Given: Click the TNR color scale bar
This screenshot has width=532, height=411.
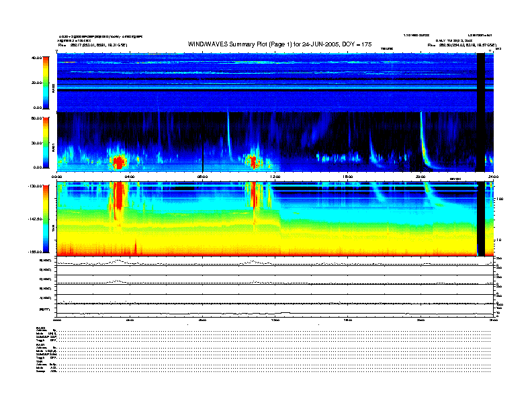Looking at the screenshot, I should pos(46,219).
